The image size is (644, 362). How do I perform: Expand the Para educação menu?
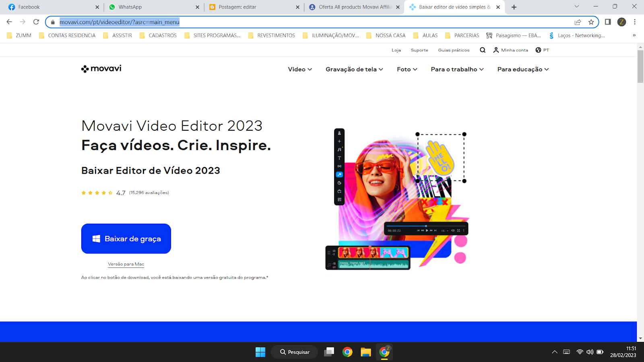pyautogui.click(x=523, y=69)
